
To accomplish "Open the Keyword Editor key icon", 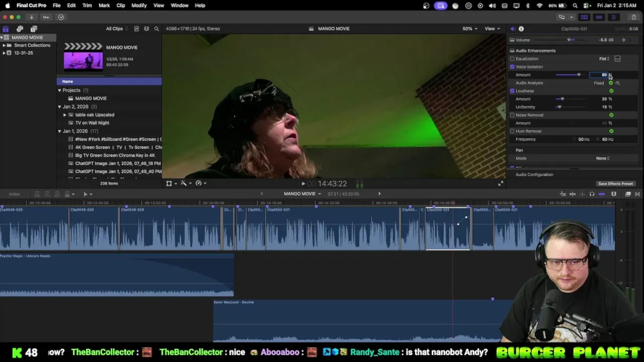I will (x=46, y=17).
